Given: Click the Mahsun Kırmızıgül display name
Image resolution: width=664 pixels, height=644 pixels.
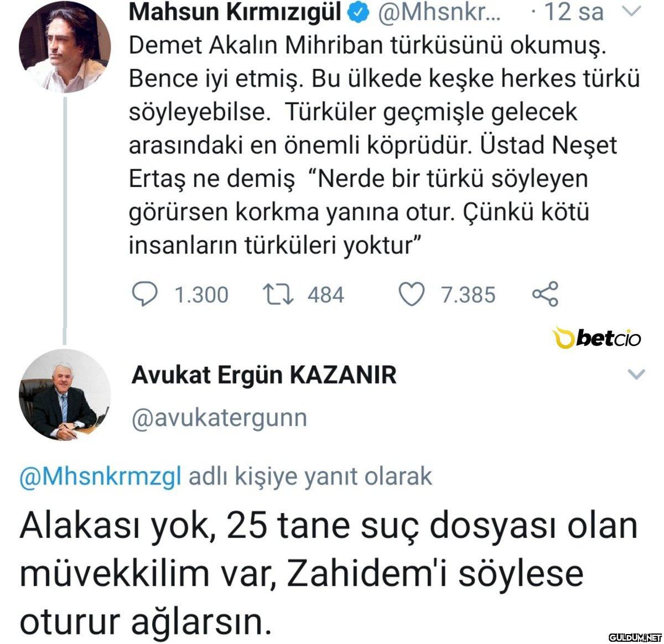Looking at the screenshot, I should click(x=235, y=13).
